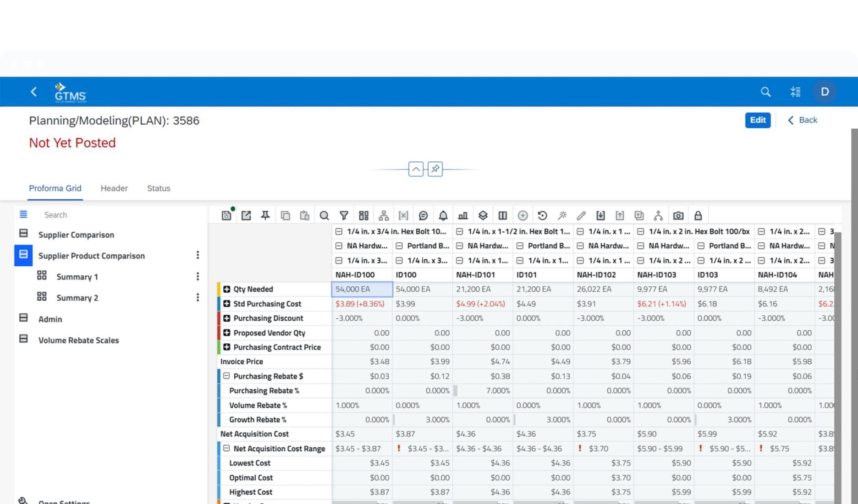This screenshot has height=504, width=858.
Task: Lock the grid using the padlock icon
Action: tap(698, 215)
